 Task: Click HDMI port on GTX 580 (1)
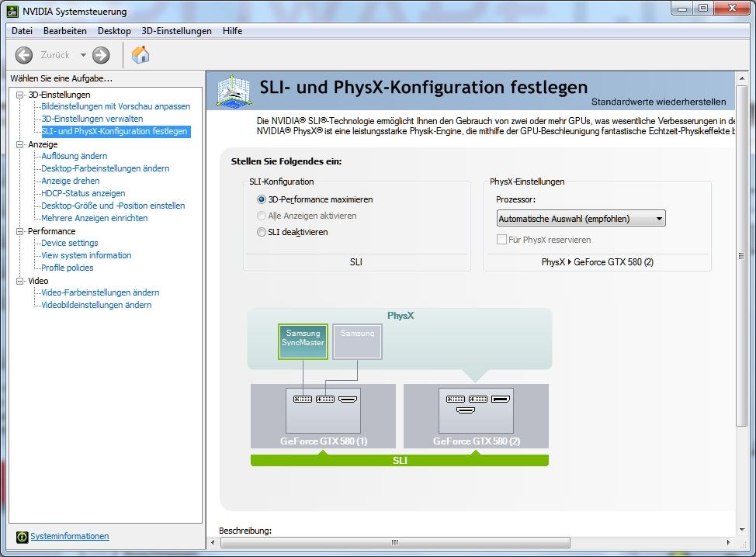click(348, 399)
